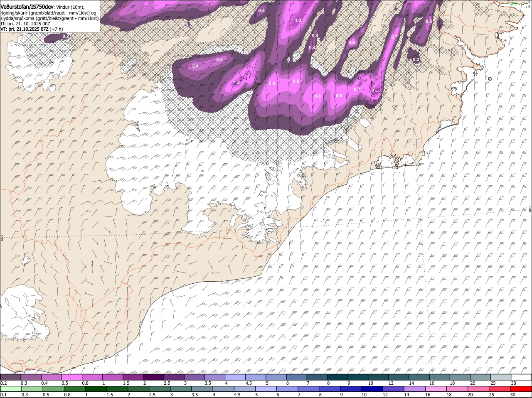Click the 'VT: þri. 21.10.2025 07Z (+7 h)' line
The height and width of the screenshot is (398, 532).
(x=32, y=29)
